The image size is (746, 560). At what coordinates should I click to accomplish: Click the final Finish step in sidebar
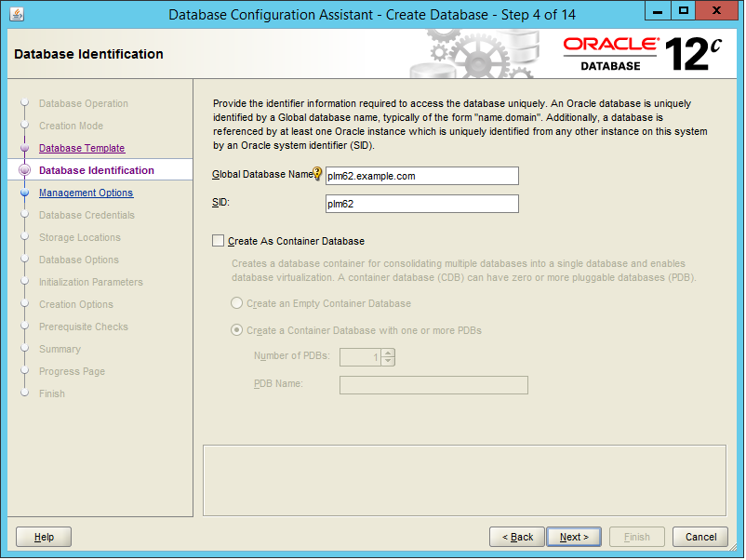52,393
